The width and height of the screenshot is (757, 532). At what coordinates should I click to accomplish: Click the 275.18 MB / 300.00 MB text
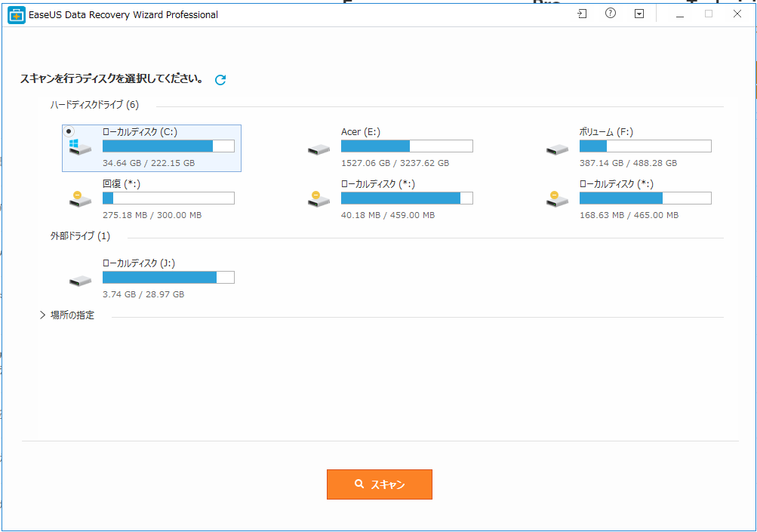[152, 215]
